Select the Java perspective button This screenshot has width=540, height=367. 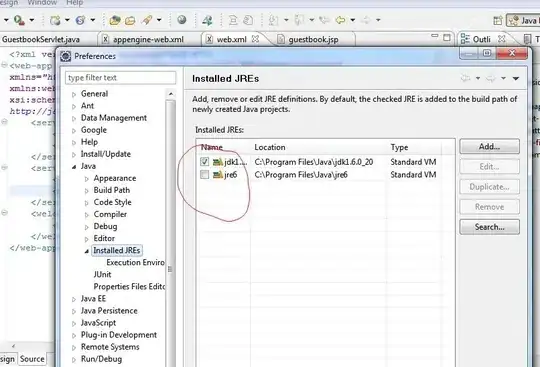point(523,21)
